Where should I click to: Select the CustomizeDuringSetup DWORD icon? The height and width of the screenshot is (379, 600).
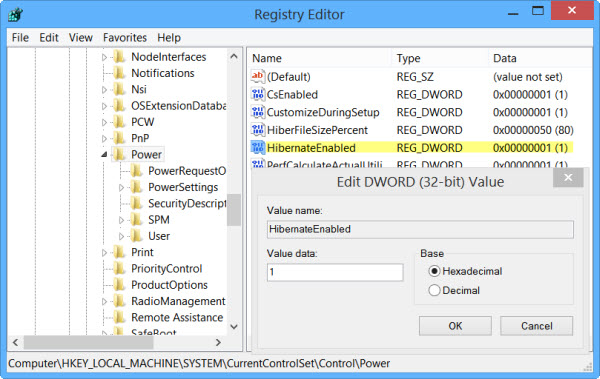(x=258, y=112)
